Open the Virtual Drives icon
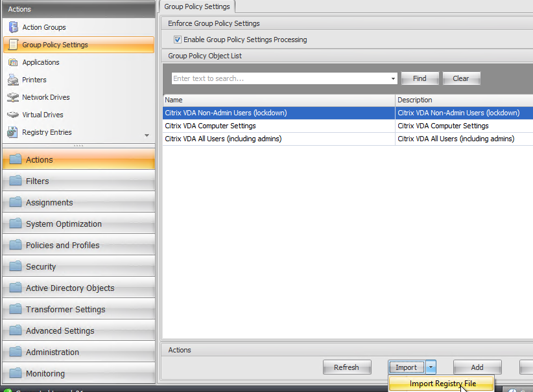533x392 pixels. [x=13, y=115]
